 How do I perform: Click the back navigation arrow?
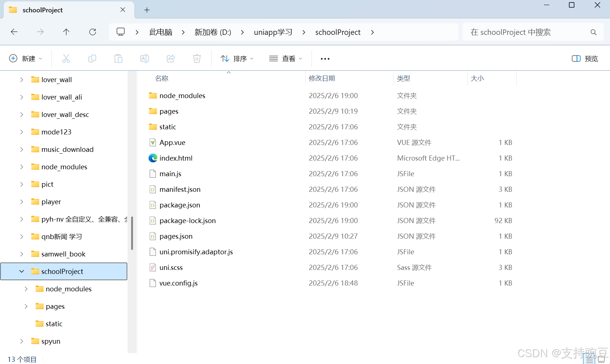14,32
